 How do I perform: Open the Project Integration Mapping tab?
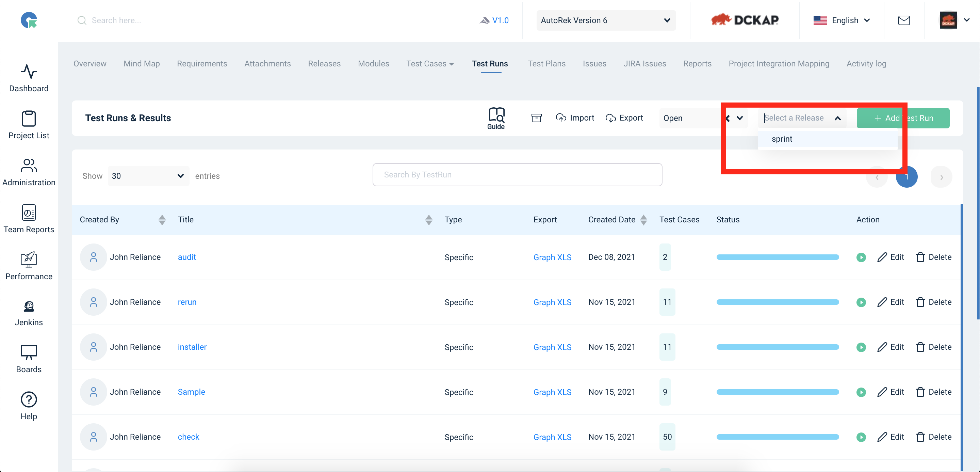coord(779,64)
